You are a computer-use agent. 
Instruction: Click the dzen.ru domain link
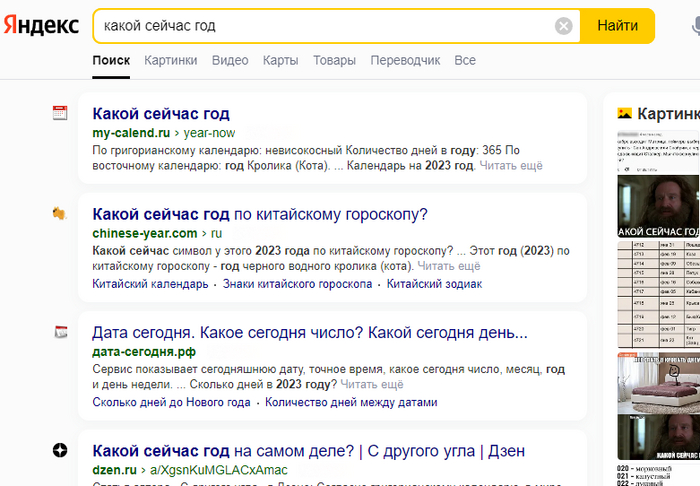click(114, 470)
